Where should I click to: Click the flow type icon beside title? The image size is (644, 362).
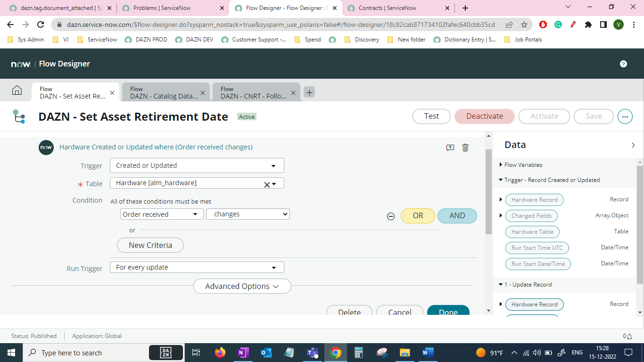tap(19, 116)
